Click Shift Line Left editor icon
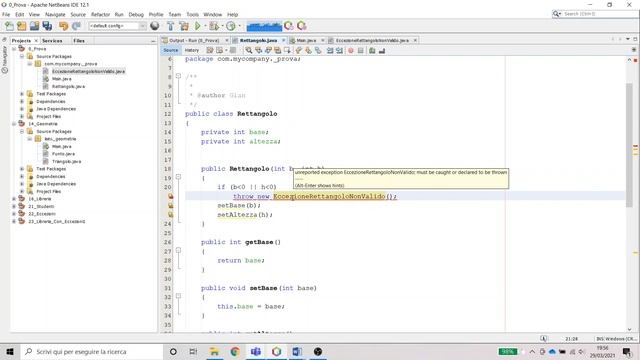The height and width of the screenshot is (360, 640). click(x=330, y=50)
